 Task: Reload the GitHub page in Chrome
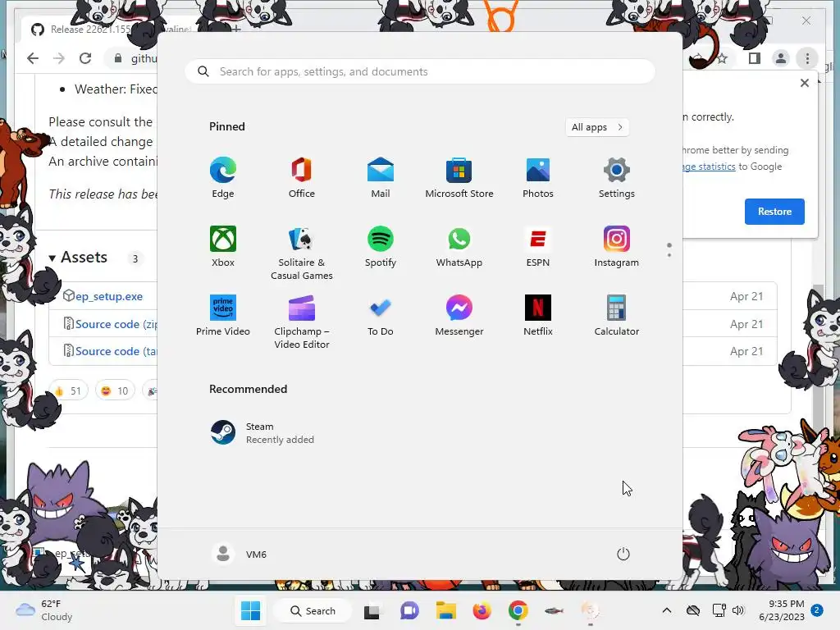[85, 58]
